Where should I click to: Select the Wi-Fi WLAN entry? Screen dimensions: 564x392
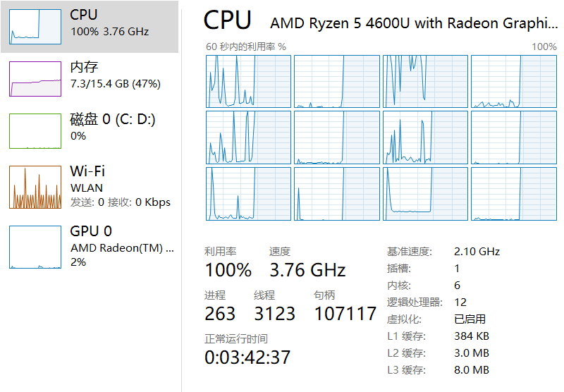tap(120, 186)
